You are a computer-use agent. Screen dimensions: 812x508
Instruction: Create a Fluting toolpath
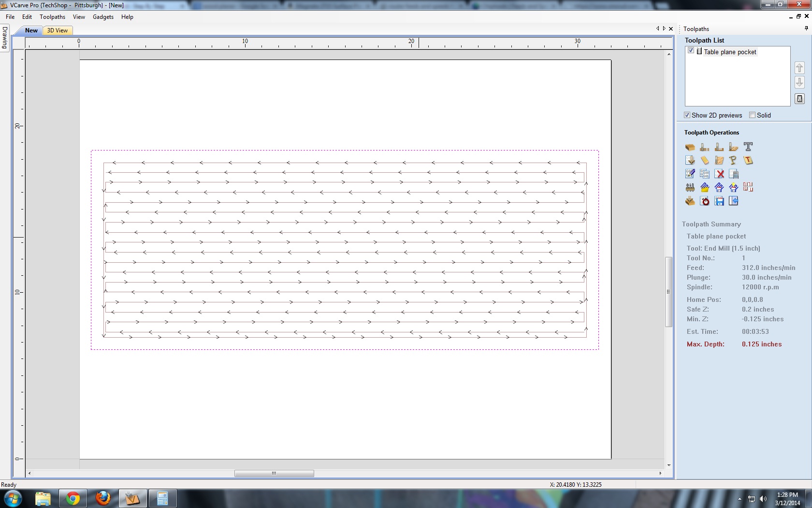pyautogui.click(x=704, y=160)
